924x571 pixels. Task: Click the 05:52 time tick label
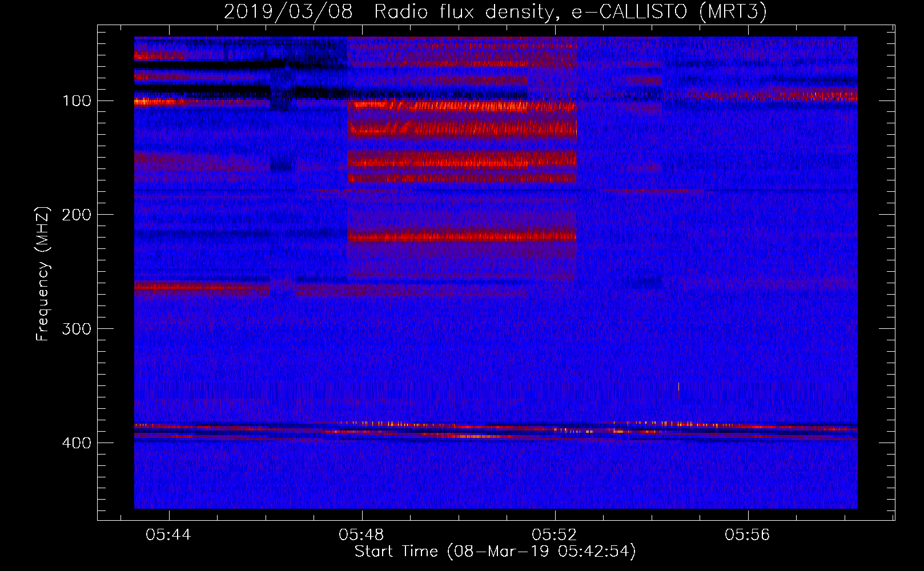pos(555,535)
